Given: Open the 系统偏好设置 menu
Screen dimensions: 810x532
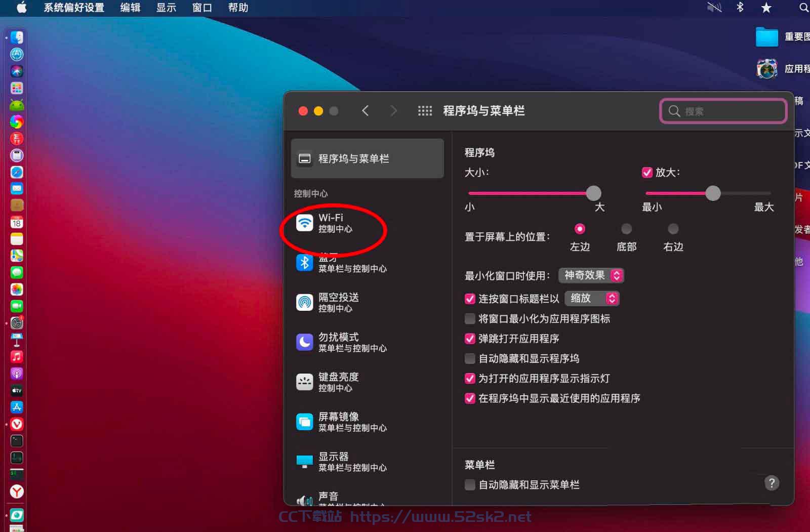Looking at the screenshot, I should (x=74, y=8).
